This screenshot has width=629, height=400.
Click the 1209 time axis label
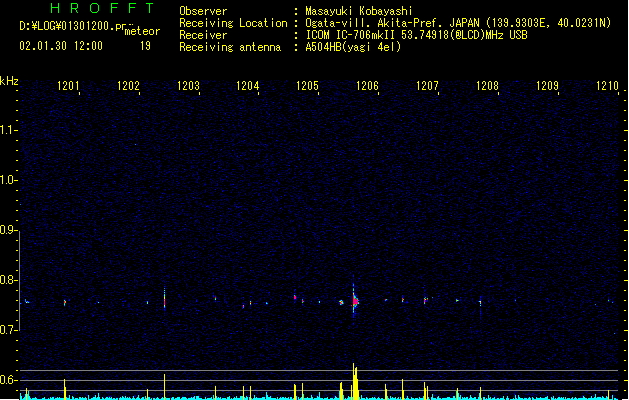pyautogui.click(x=547, y=86)
